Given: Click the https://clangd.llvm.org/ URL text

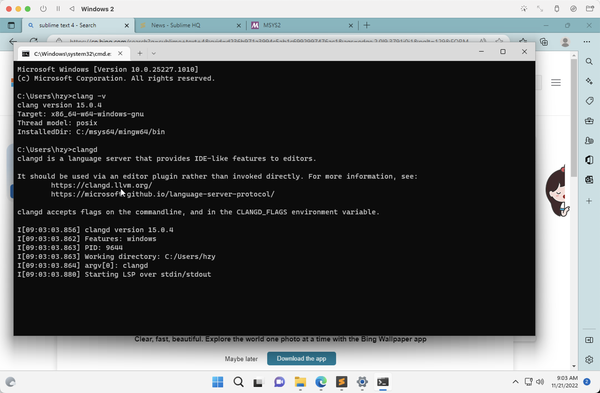Looking at the screenshot, I should point(101,186).
